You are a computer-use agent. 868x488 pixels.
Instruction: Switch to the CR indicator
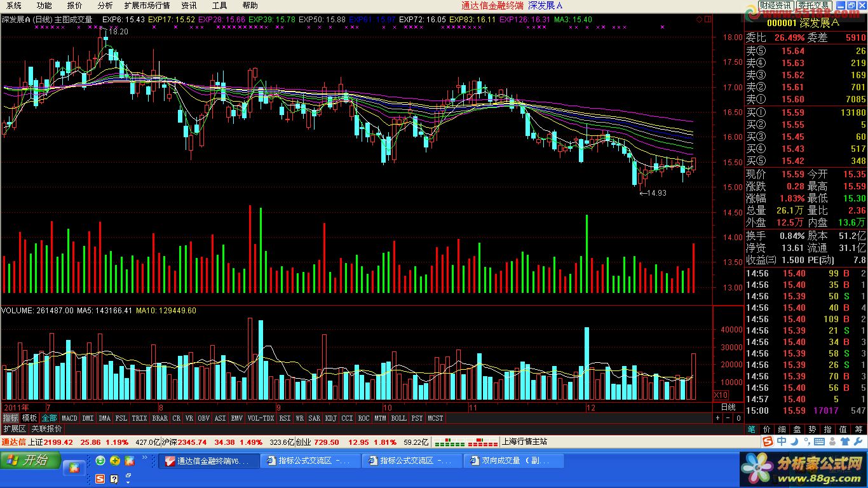click(x=177, y=418)
